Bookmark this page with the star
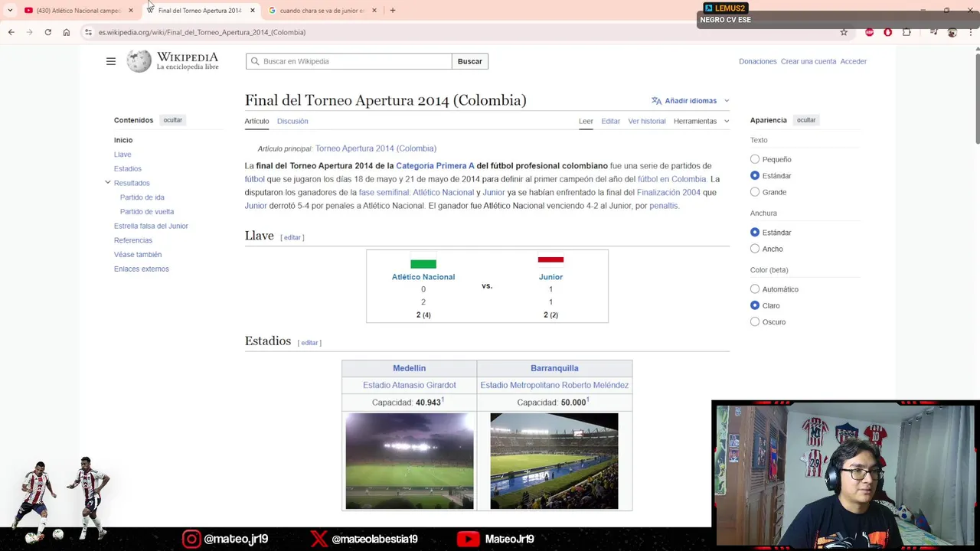This screenshot has width=980, height=551. (844, 32)
